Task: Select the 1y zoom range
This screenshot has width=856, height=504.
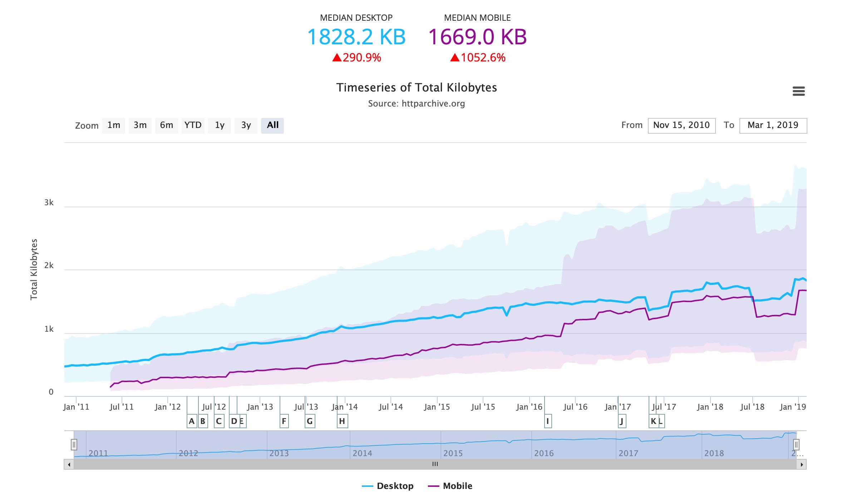Action: [220, 125]
